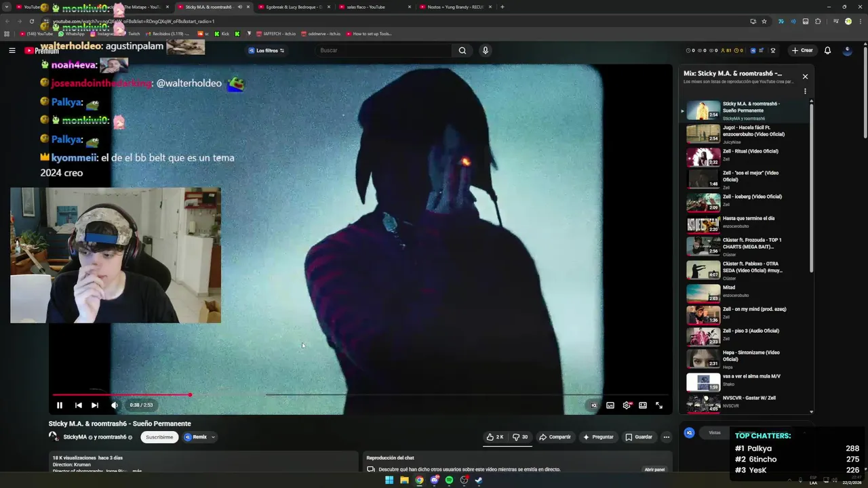Open the Mix playlist three-dot menu

pos(805,91)
